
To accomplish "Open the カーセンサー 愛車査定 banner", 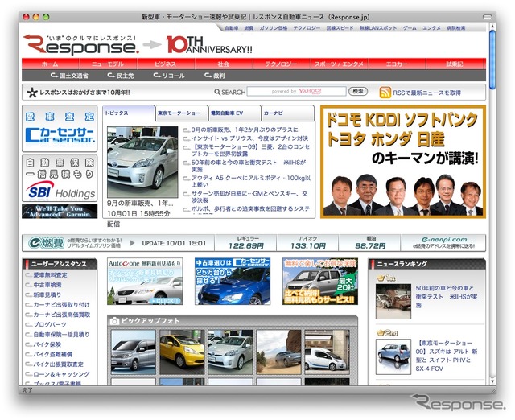I will (60, 129).
